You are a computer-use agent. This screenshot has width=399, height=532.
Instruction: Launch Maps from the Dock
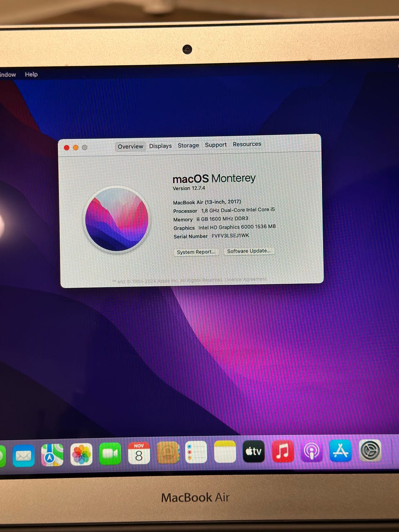tap(52, 455)
